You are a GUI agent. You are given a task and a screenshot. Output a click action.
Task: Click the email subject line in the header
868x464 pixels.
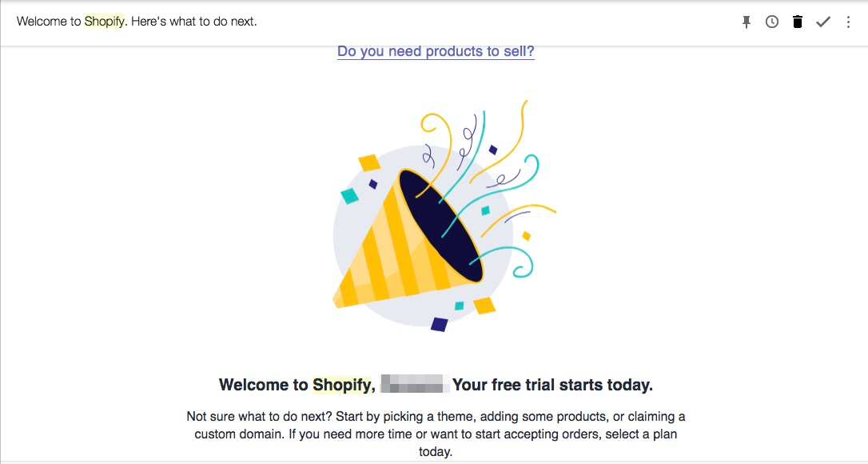click(137, 22)
